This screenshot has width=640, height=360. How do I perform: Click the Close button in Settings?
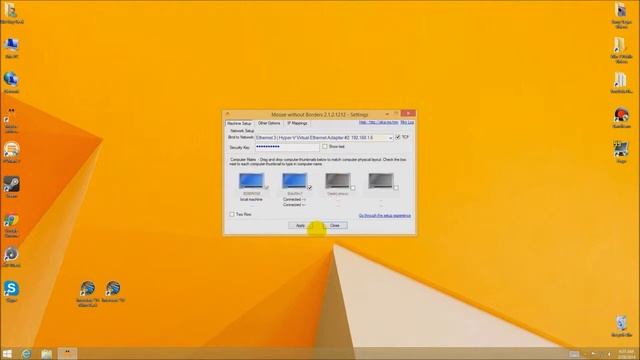click(x=335, y=225)
